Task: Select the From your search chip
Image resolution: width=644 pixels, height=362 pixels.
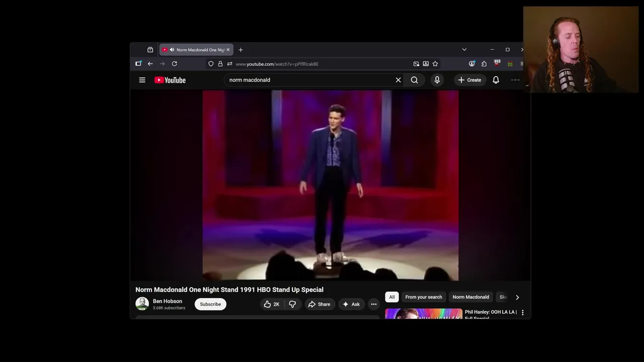Action: [x=424, y=297]
